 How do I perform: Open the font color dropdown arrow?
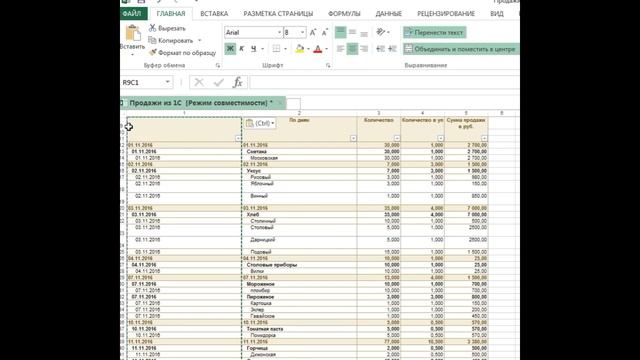coord(327,49)
